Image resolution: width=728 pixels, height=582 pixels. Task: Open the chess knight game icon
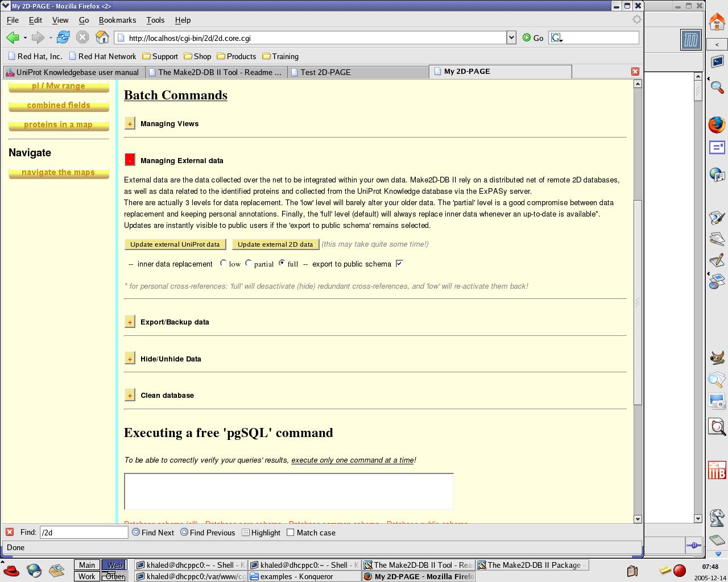coord(717,517)
